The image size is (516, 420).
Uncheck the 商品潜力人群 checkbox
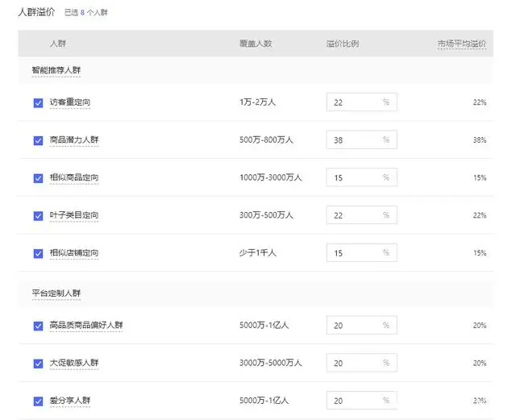tap(38, 140)
